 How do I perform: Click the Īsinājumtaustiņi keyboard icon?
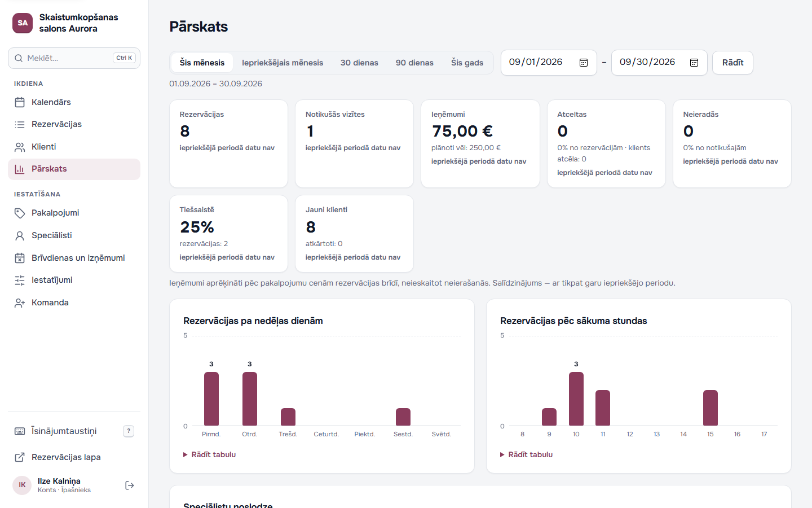[20, 431]
